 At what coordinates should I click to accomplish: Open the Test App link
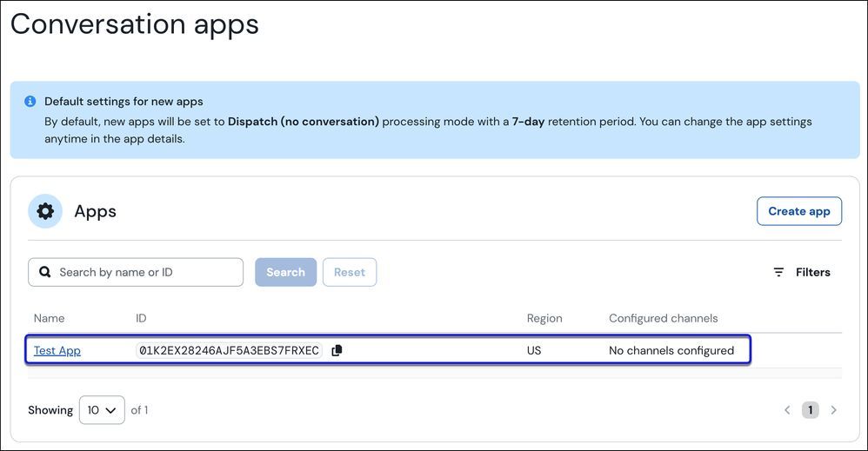(57, 350)
